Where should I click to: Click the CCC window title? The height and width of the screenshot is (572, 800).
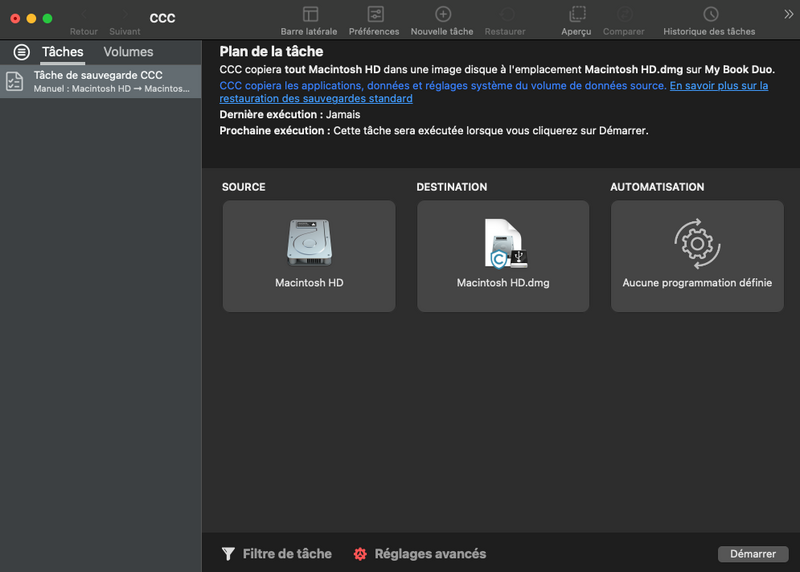162,18
